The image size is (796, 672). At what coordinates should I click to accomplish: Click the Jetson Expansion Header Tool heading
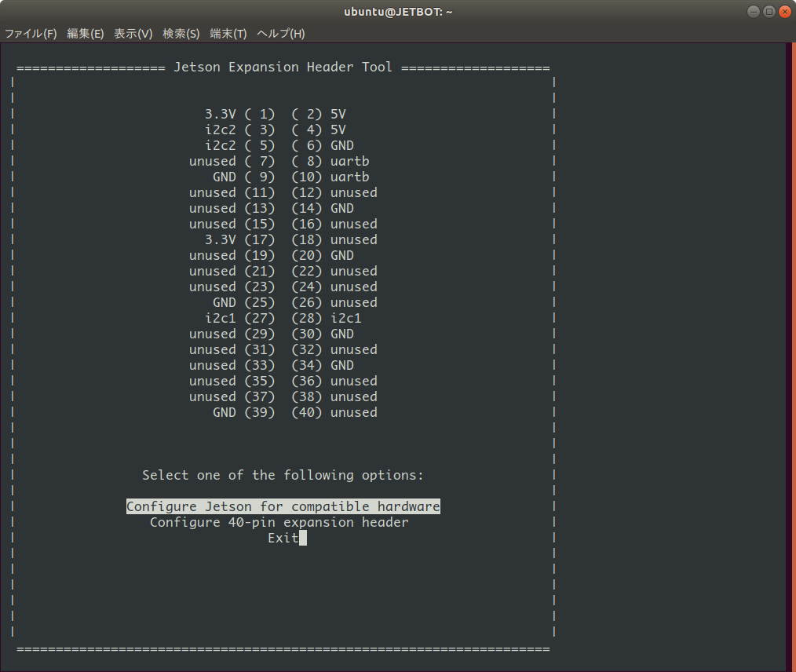tap(283, 67)
